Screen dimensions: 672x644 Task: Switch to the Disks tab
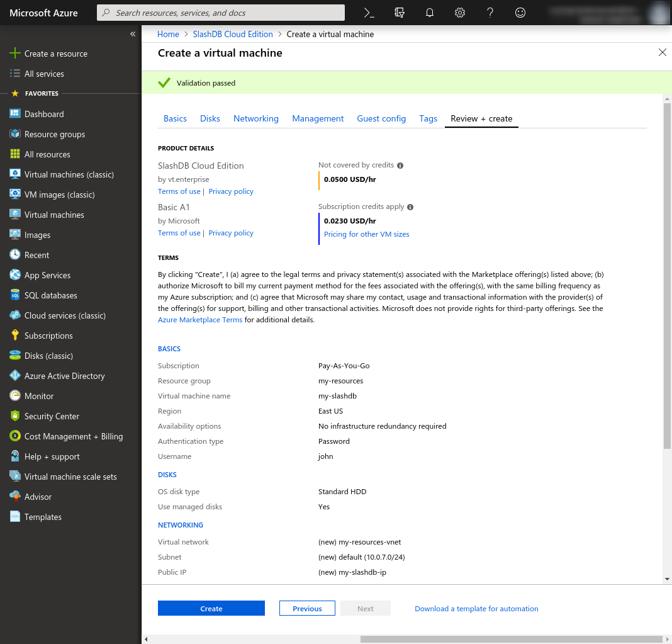pyautogui.click(x=210, y=118)
